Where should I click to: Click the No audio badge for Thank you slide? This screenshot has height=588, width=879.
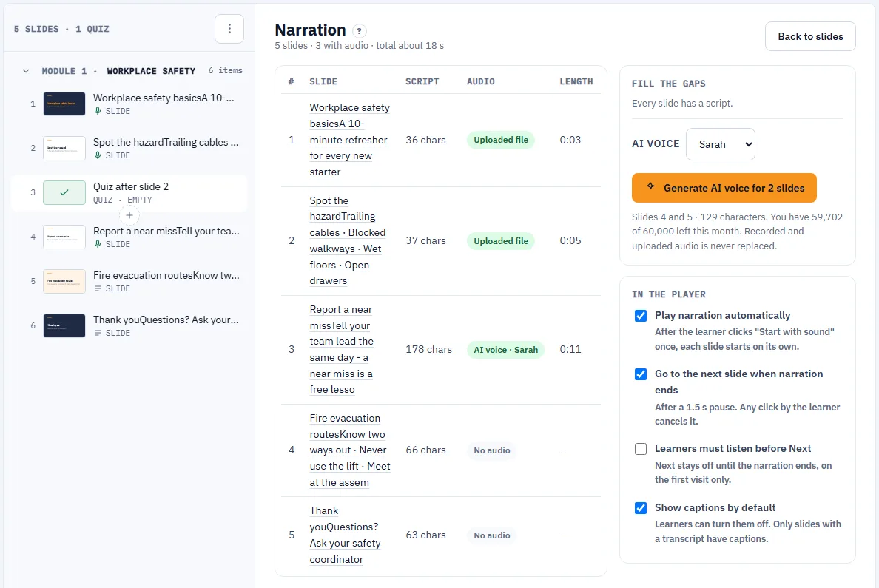pyautogui.click(x=491, y=535)
